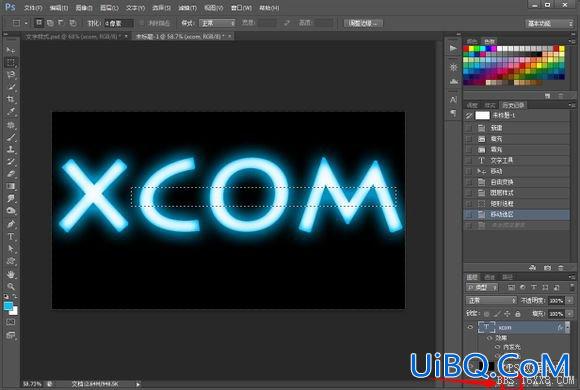Select the Hand tool
The width and height of the screenshot is (580, 390).
tap(11, 274)
